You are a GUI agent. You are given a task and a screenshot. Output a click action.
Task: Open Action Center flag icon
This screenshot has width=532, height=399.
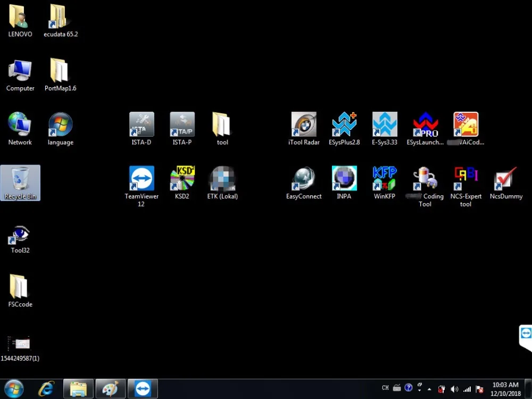tap(479, 389)
